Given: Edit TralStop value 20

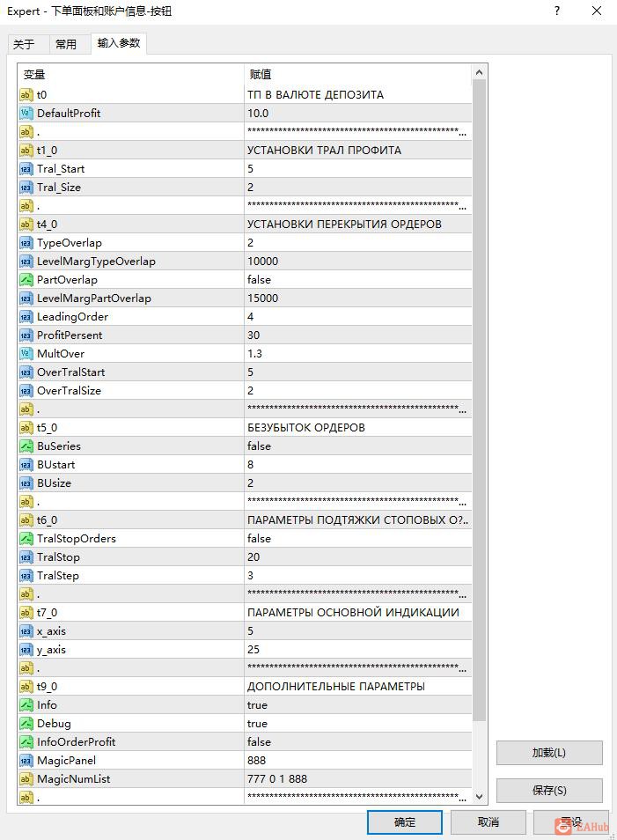Looking at the screenshot, I should point(357,556).
